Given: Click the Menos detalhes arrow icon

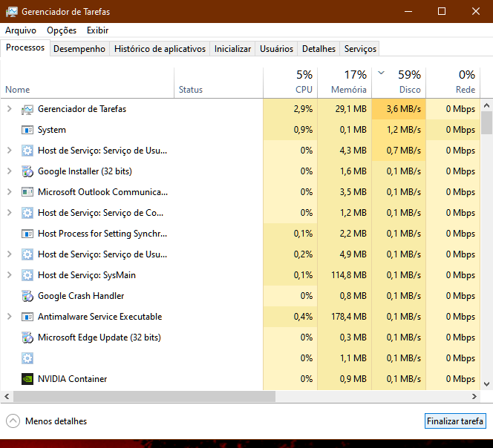Looking at the screenshot, I should pos(13,421).
